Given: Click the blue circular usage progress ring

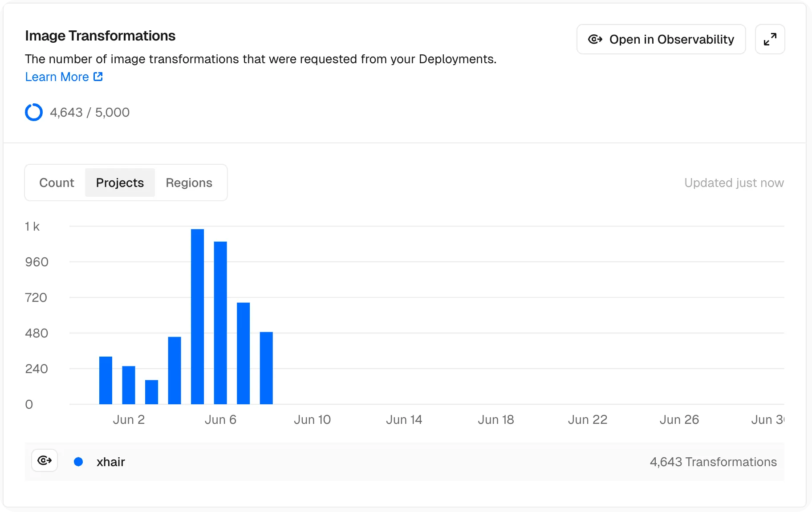Looking at the screenshot, I should [x=34, y=112].
